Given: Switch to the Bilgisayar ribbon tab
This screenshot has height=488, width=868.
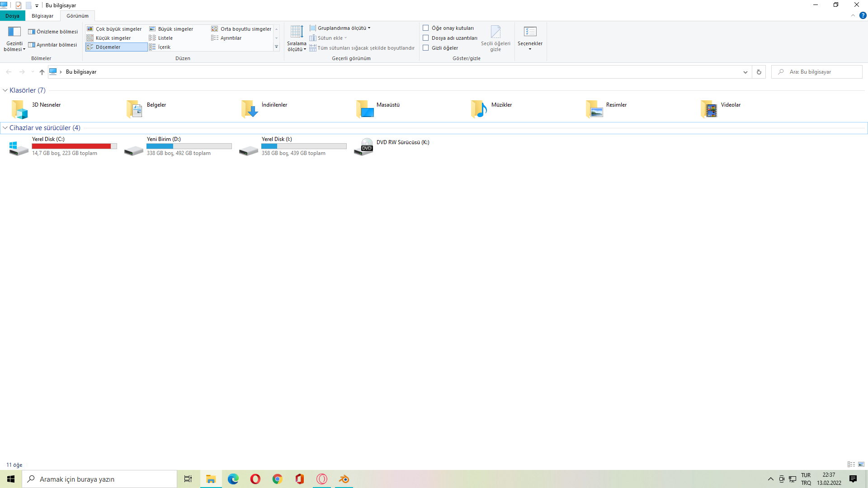Looking at the screenshot, I should coord(42,16).
